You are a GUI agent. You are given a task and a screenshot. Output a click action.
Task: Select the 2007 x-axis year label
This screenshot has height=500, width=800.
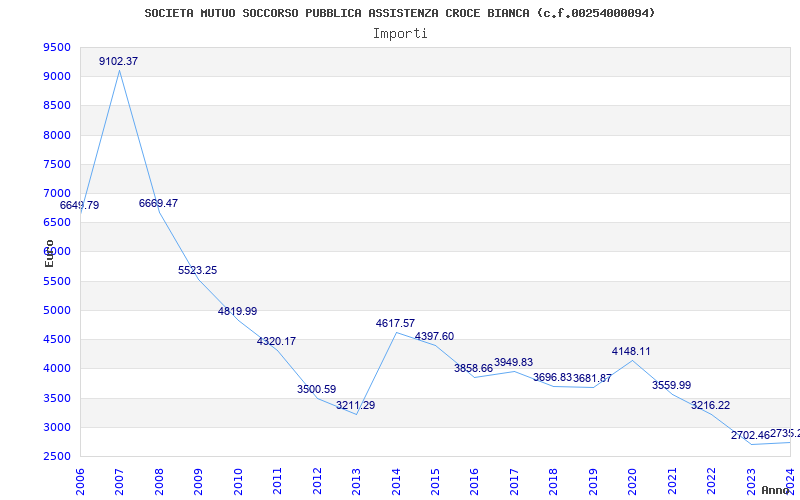(x=119, y=481)
